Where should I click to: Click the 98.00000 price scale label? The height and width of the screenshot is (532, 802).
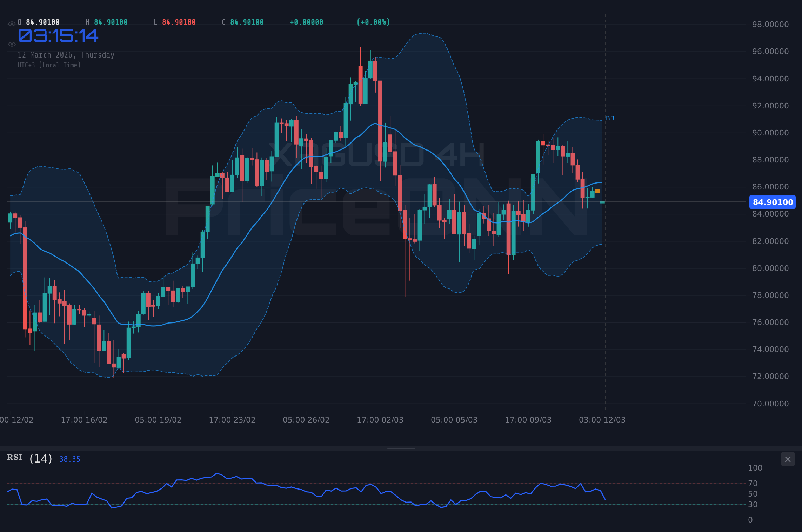770,24
